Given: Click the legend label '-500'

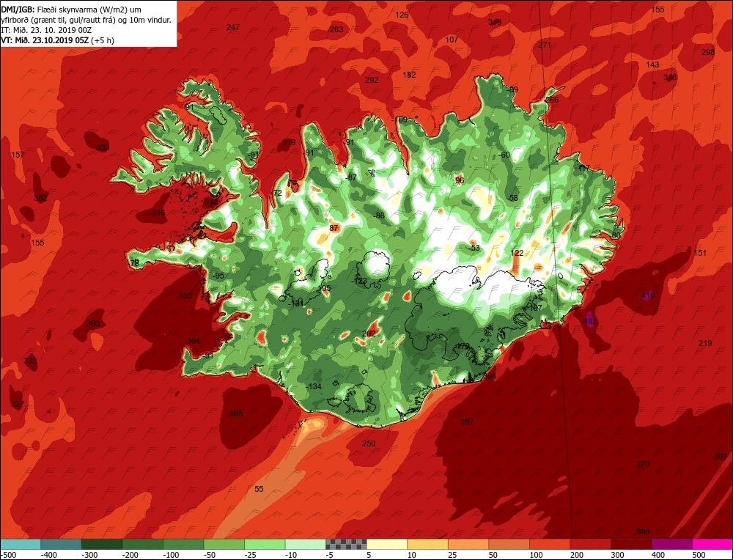Looking at the screenshot, I should [8, 555].
